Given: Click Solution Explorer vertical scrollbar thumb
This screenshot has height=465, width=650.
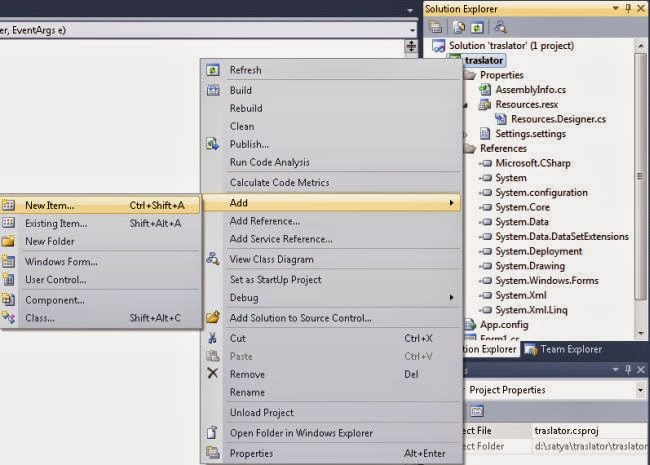Looking at the screenshot, I should point(640,176).
